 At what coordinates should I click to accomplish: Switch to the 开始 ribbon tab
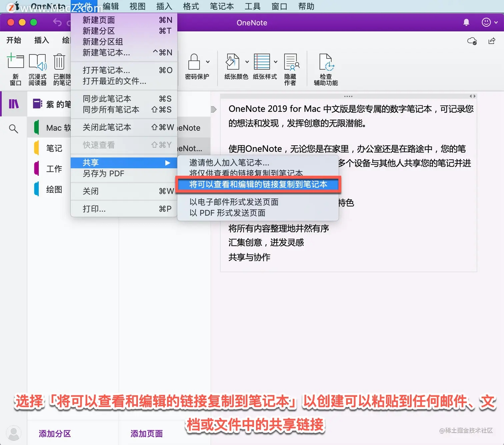(x=14, y=40)
